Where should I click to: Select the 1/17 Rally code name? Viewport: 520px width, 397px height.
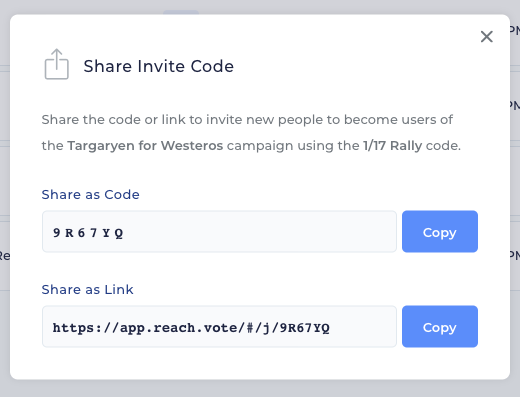[393, 146]
